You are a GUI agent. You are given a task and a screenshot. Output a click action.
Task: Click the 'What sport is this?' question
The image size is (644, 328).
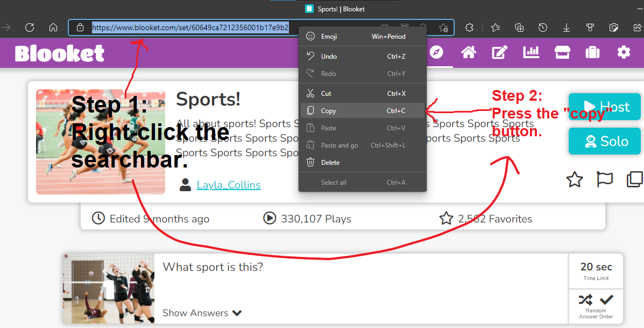pos(213,267)
